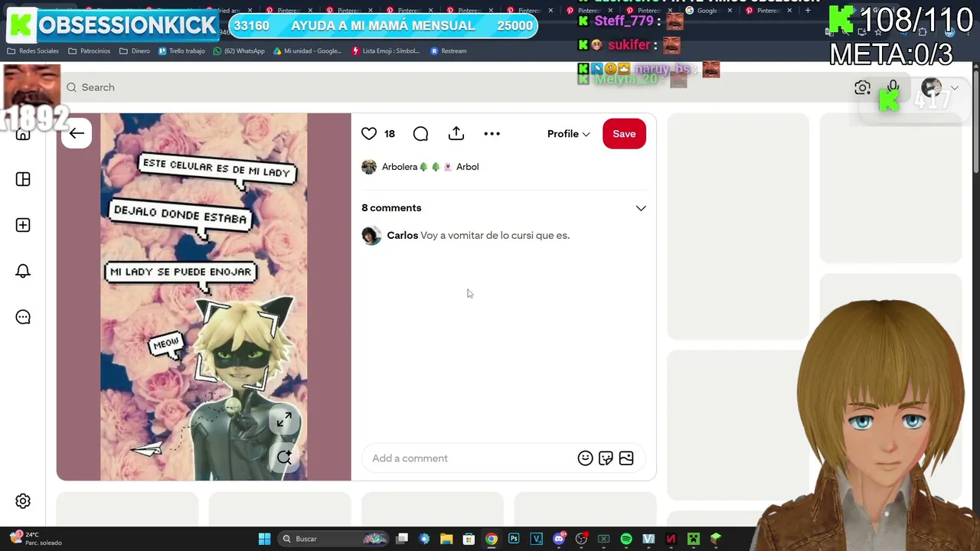Screen dimensions: 980x551
Task: Open the comment bubble icon on the pin
Action: click(420, 134)
